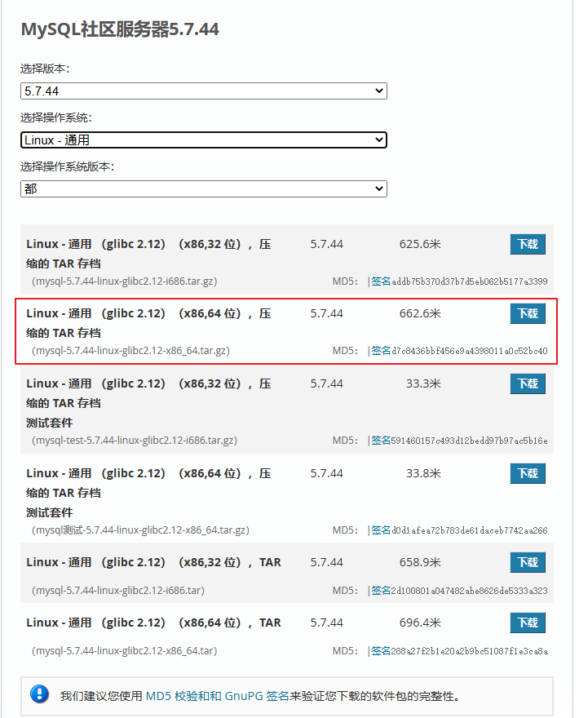Click 5.7.44 version in the 33.3米 row
This screenshot has height=718, width=588.
point(327,383)
